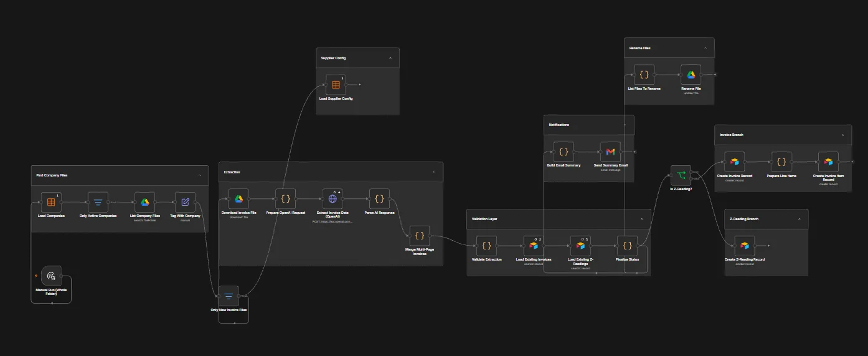
Task: Collapse the Extraction group chevron
Action: (434, 172)
